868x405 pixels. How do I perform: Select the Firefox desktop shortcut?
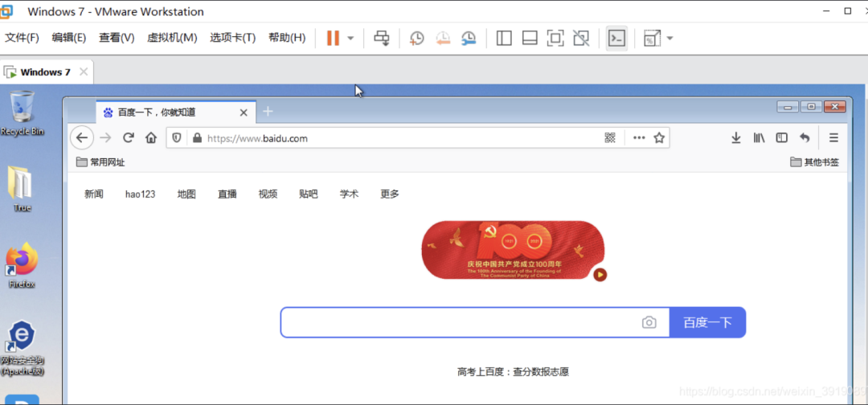coord(23,265)
